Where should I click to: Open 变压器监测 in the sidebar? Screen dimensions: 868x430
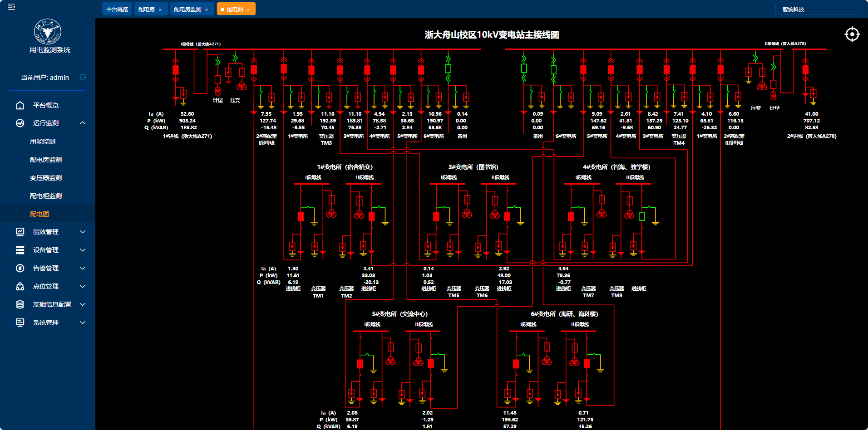pos(46,178)
